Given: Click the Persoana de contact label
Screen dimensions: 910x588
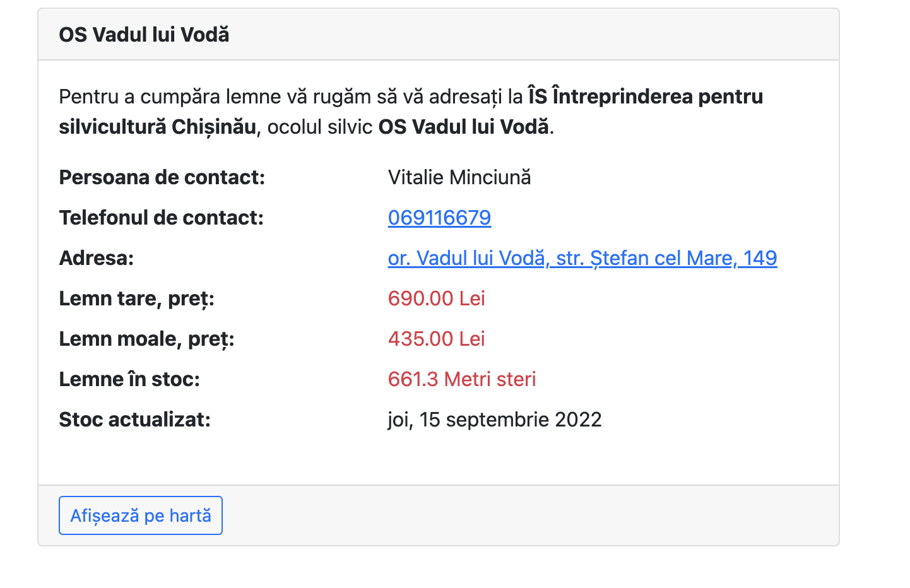Looking at the screenshot, I should tap(162, 177).
